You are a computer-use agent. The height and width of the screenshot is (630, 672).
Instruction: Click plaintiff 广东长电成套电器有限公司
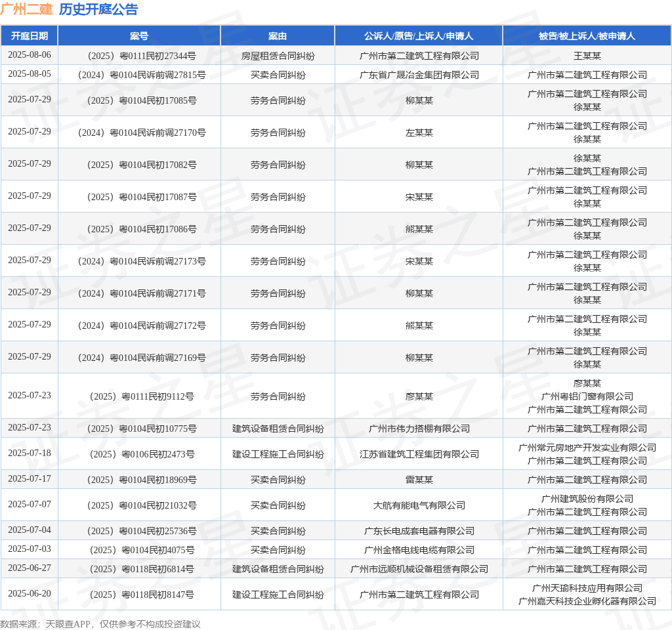pos(419,531)
